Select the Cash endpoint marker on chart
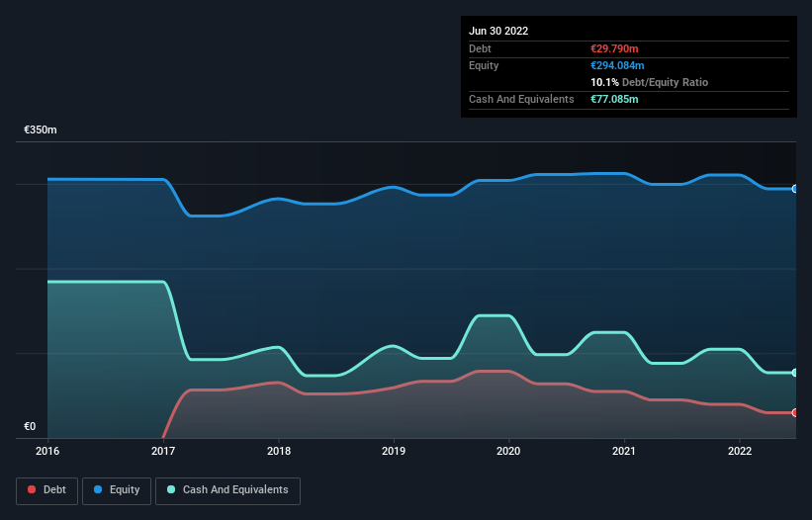 (795, 373)
